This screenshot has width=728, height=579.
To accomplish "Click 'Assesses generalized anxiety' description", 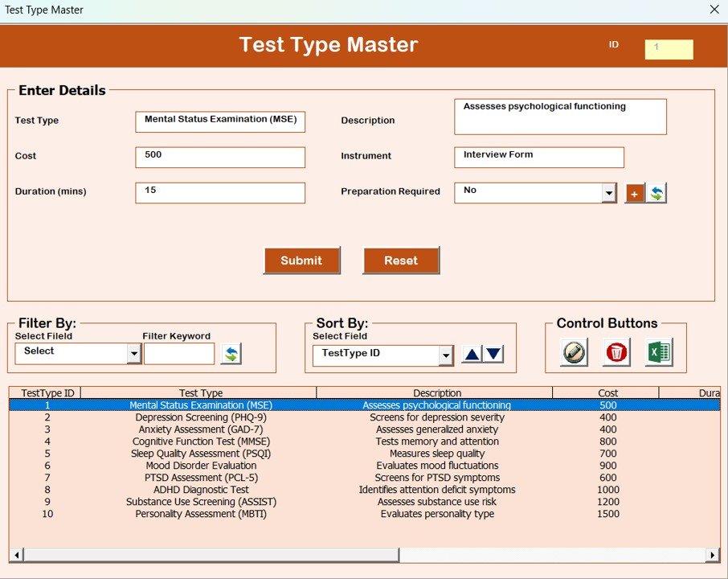I will [x=437, y=429].
